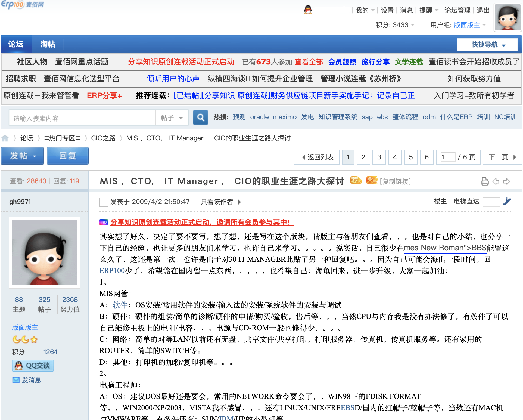523x420 pixels.
Task: Select the 淘帖 navigation tab
Action: (x=48, y=44)
